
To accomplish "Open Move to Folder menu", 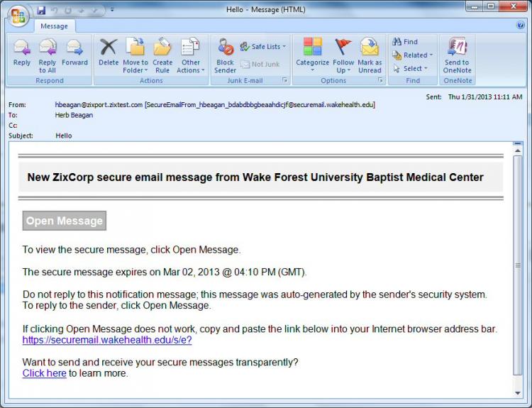I will [x=135, y=56].
